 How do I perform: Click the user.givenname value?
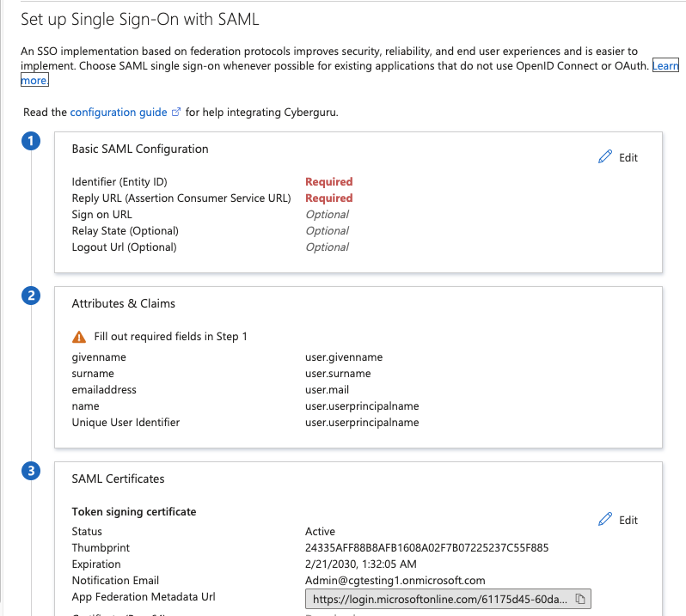(x=344, y=357)
